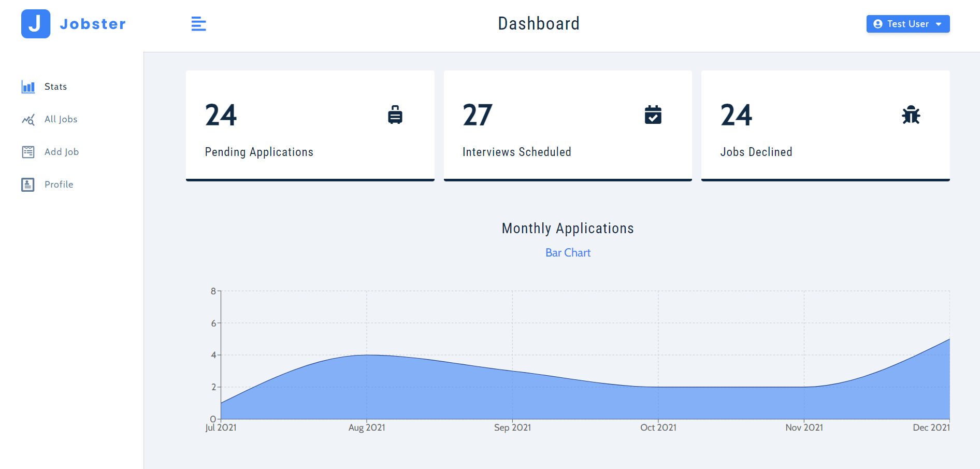Click the user avatar icon in Test User button

[x=877, y=24]
